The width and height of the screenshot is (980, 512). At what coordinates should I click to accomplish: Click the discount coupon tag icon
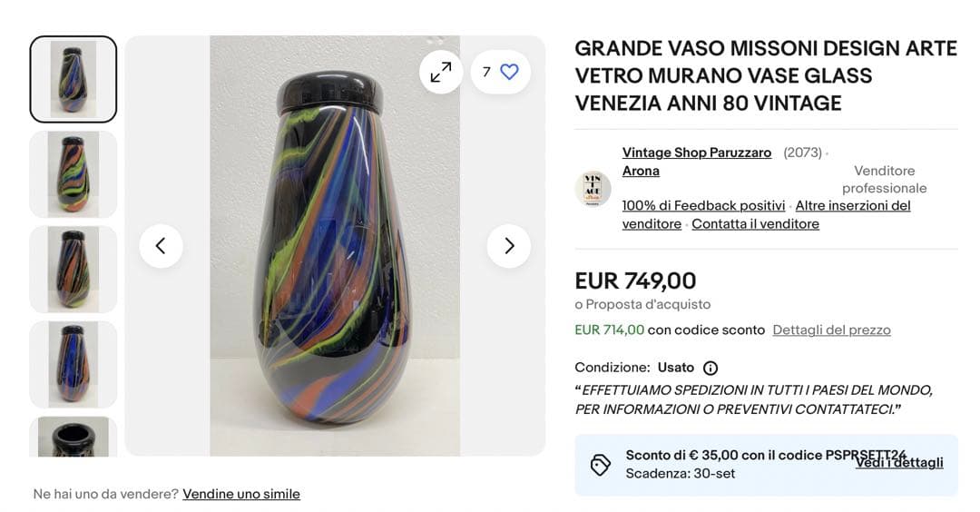(600, 465)
